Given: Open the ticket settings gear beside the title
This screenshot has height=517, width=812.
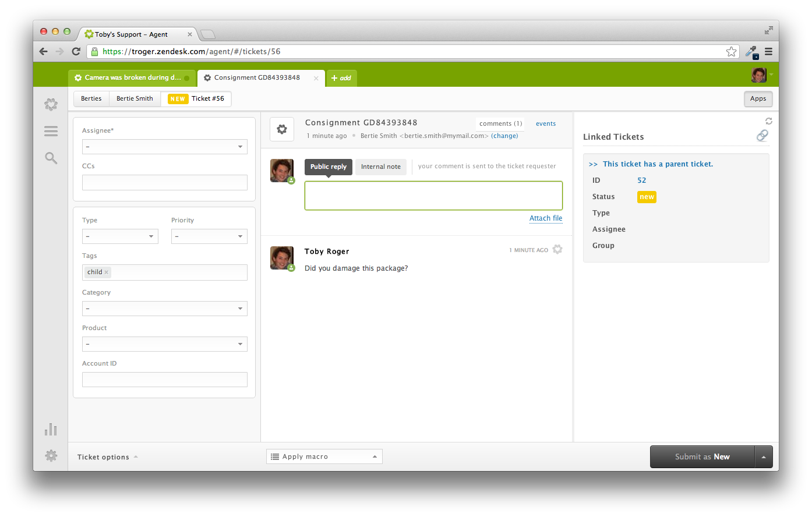Looking at the screenshot, I should pyautogui.click(x=282, y=129).
